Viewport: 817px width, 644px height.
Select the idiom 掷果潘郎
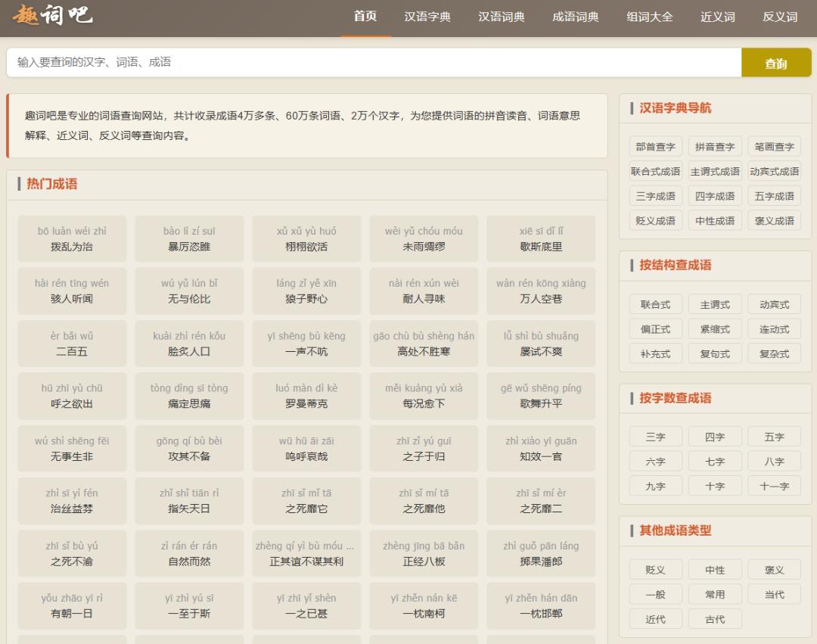click(541, 553)
